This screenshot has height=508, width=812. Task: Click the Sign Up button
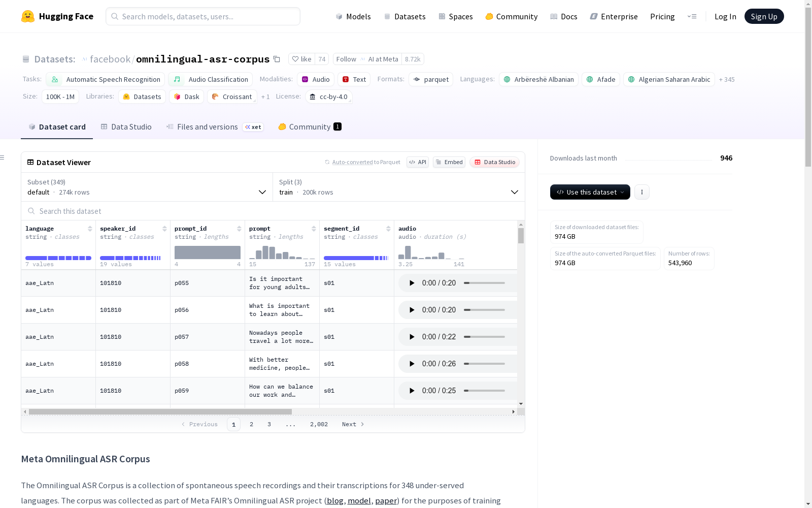[764, 16]
